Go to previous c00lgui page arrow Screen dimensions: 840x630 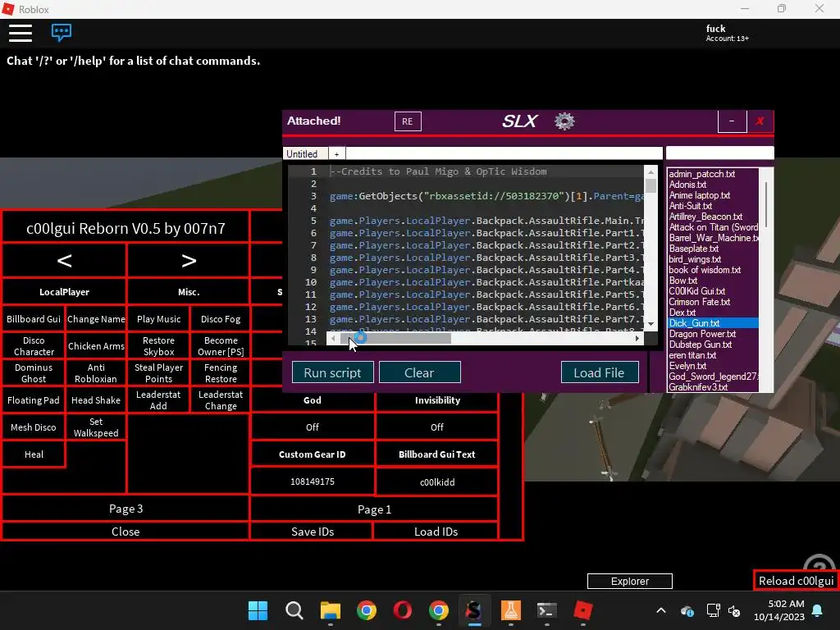(x=64, y=260)
